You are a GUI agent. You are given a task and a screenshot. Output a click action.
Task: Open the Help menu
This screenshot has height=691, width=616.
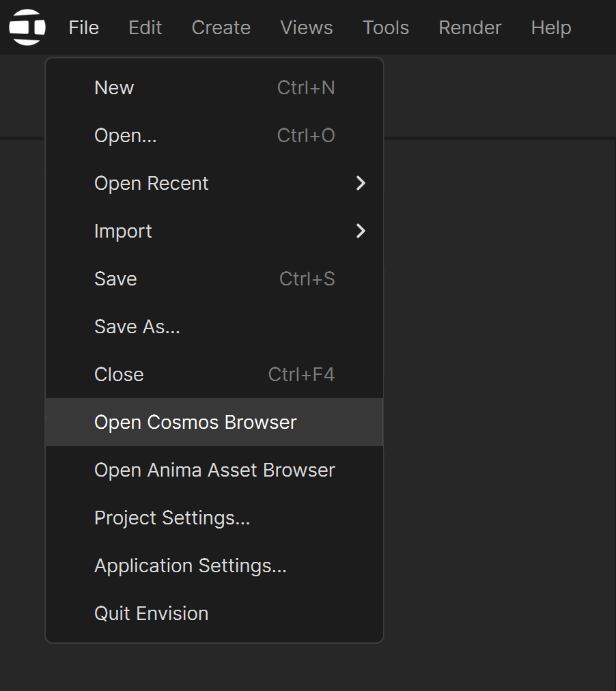click(551, 27)
